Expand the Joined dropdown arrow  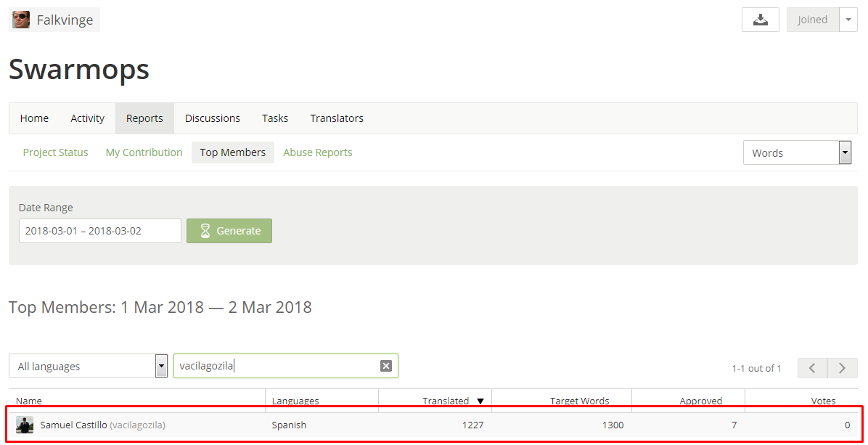(848, 20)
